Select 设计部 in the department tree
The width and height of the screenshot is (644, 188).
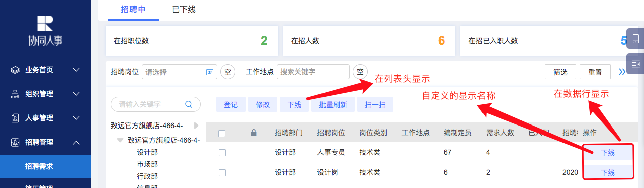click(147, 152)
